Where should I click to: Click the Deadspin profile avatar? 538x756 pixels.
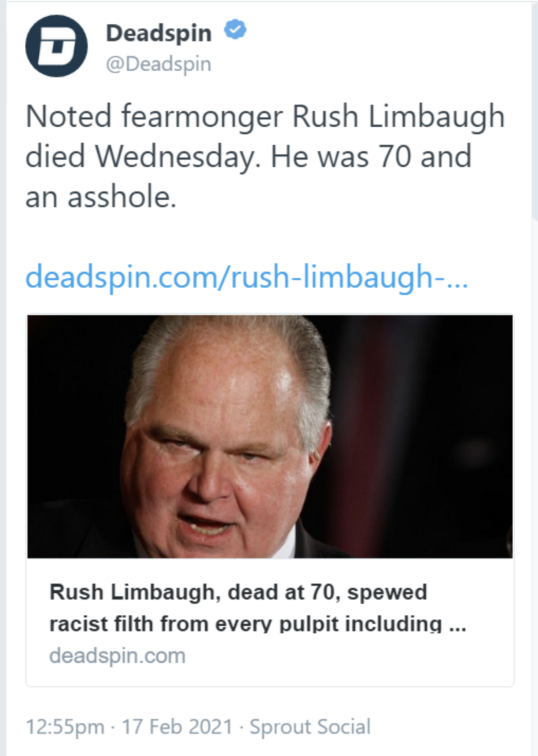pyautogui.click(x=56, y=46)
